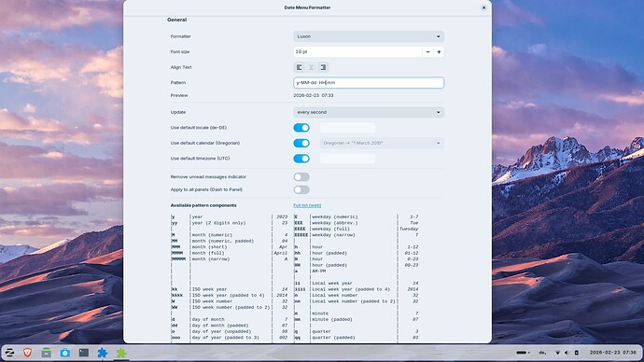The height and width of the screenshot is (362, 644).
Task: Align text to the center
Action: tap(312, 67)
